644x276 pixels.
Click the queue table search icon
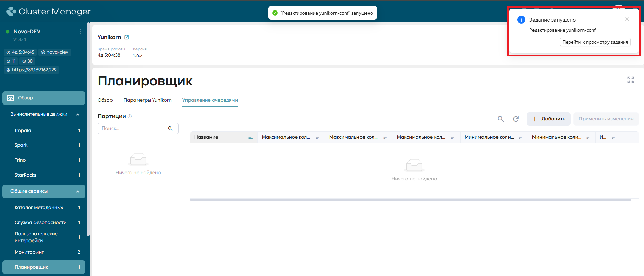coord(501,119)
